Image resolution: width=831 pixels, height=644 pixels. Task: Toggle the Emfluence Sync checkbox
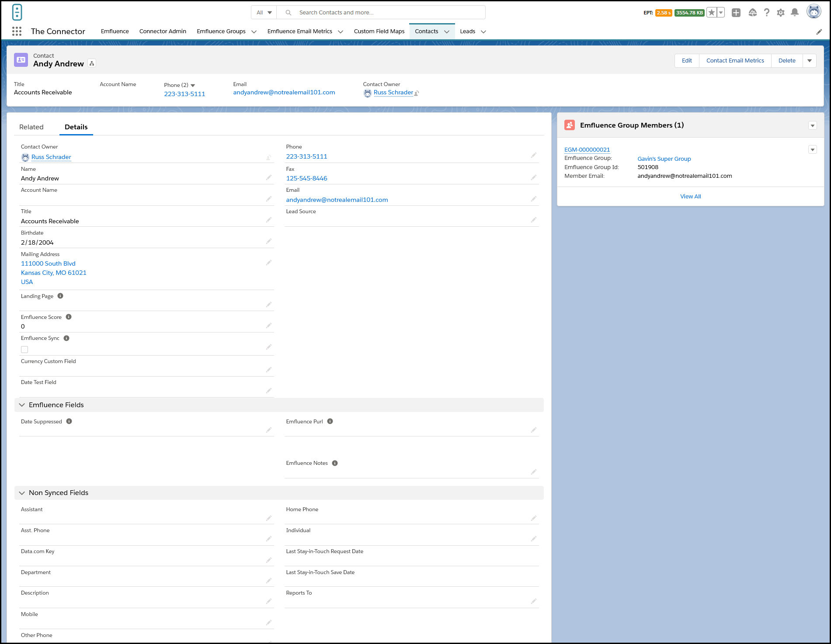(x=24, y=350)
